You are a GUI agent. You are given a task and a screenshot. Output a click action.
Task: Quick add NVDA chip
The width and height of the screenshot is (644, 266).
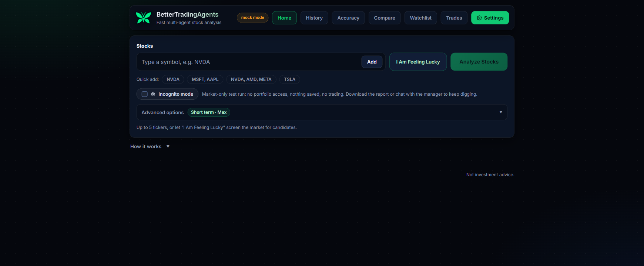(x=173, y=79)
